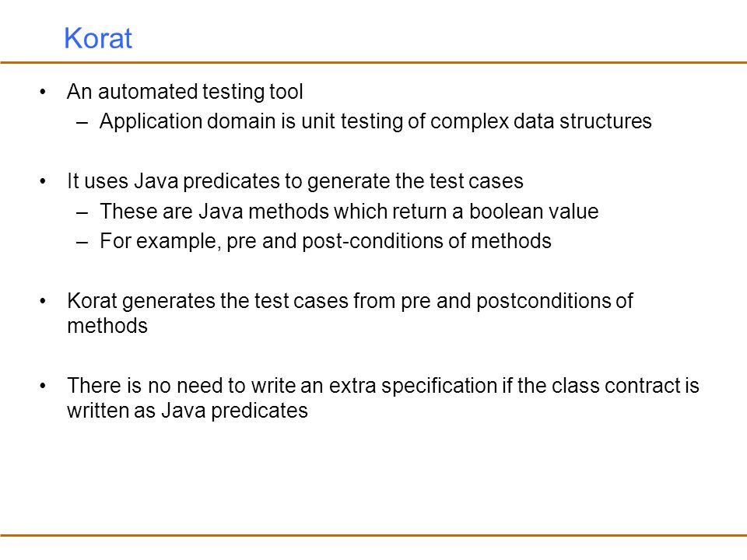The height and width of the screenshot is (560, 747).
Task: Click the 'Korat generates the test cases' bullet
Action: 350,313
